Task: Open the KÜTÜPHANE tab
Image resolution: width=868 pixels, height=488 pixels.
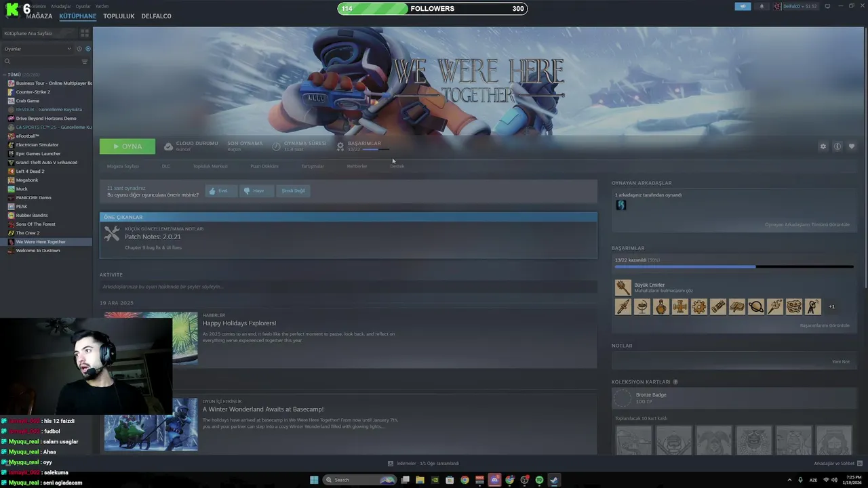Action: point(78,16)
